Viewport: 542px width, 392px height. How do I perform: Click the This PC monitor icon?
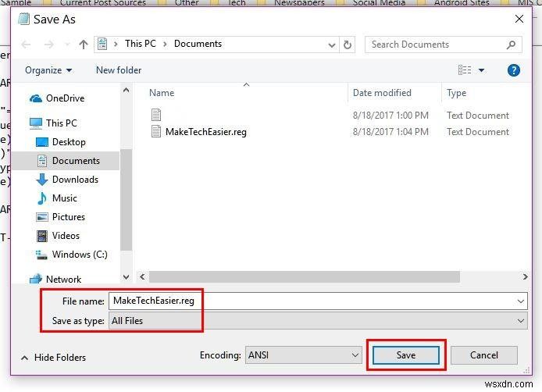(x=36, y=123)
